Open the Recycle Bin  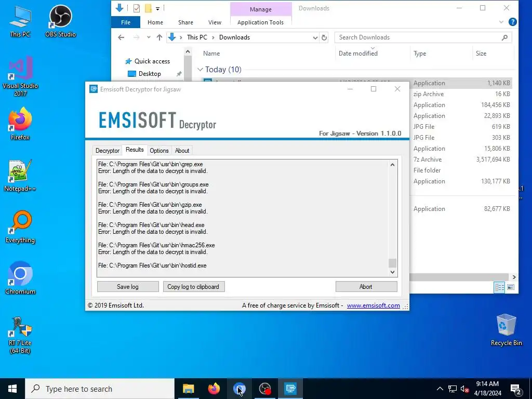[506, 330]
